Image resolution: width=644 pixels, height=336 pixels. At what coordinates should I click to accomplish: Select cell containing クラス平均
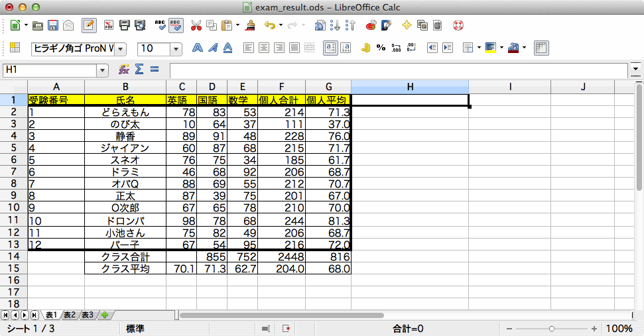125,269
